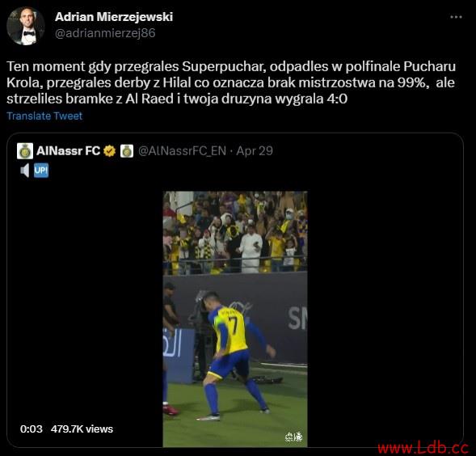Open the quoted AlNassr FC tweet card
The height and width of the screenshot is (456, 476).
coord(235,290)
